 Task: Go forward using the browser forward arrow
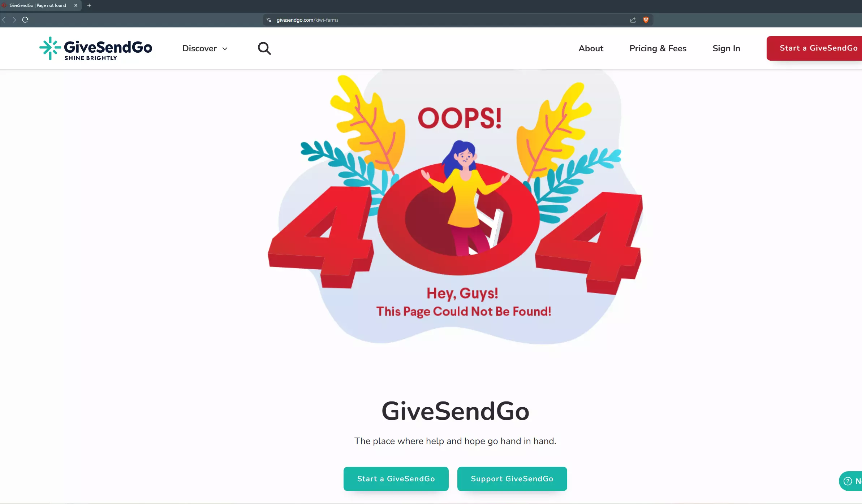(x=14, y=20)
